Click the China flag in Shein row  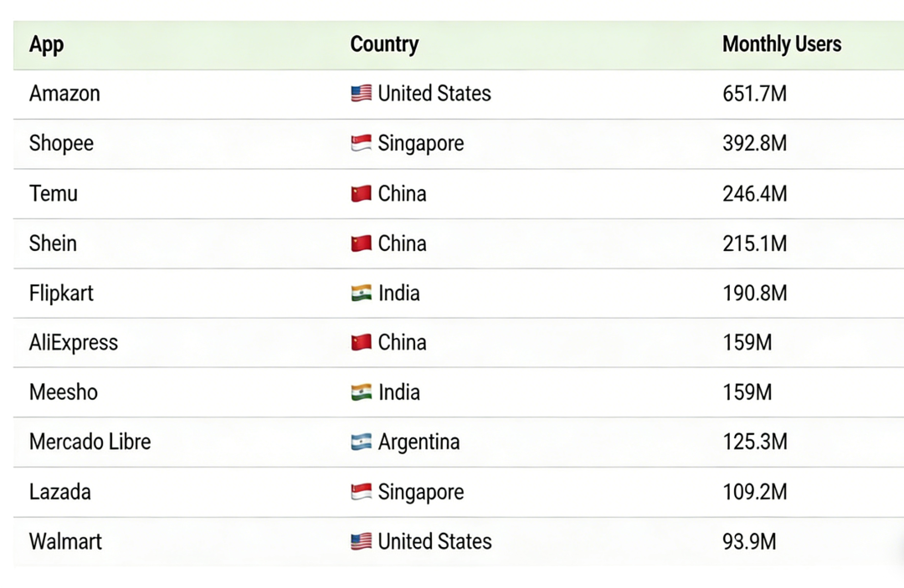click(x=361, y=244)
